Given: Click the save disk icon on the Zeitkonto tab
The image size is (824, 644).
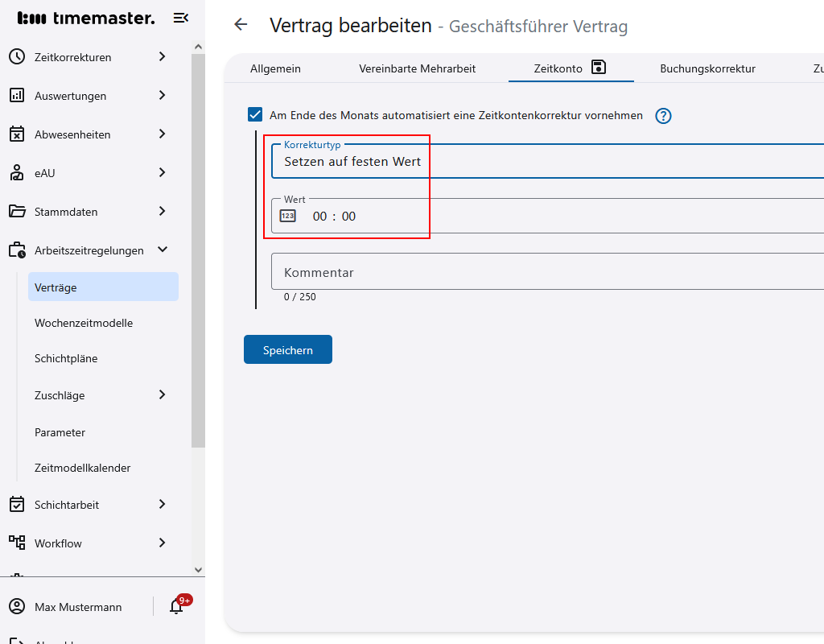Looking at the screenshot, I should (x=598, y=67).
